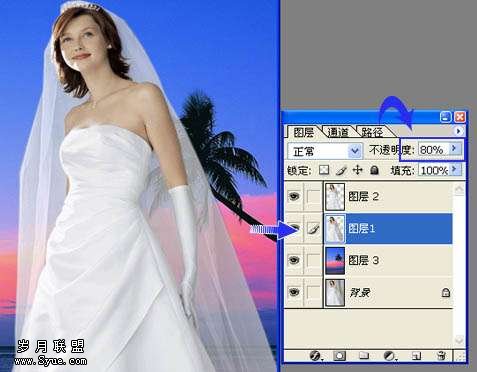Create a new layer icon

tap(416, 356)
